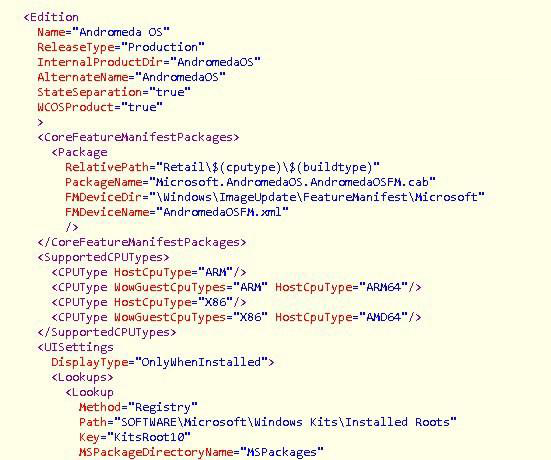Click the WCOSProduct attribute name
The height and width of the screenshot is (460, 551).
(x=75, y=107)
